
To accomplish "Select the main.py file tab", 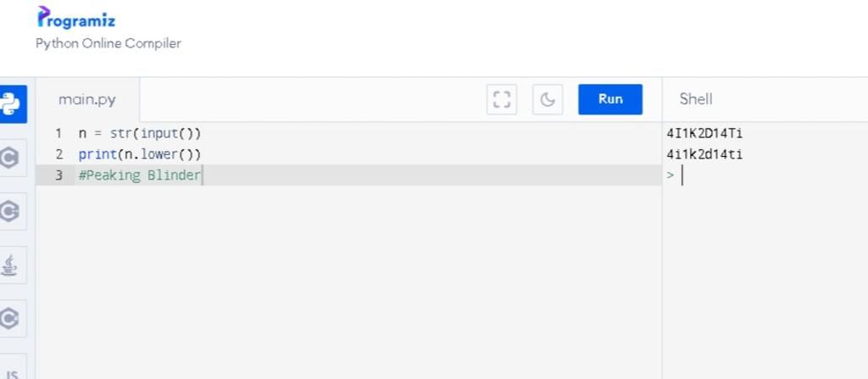I will pyautogui.click(x=87, y=99).
